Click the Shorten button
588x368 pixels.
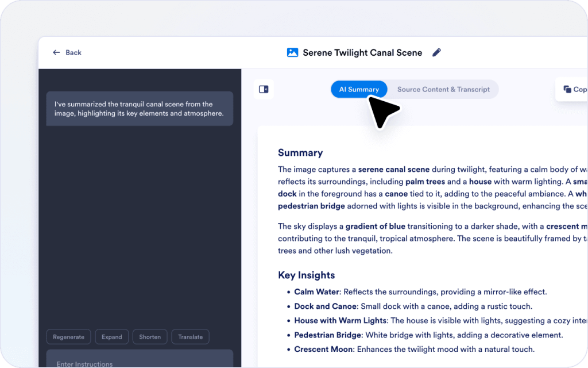pos(150,337)
